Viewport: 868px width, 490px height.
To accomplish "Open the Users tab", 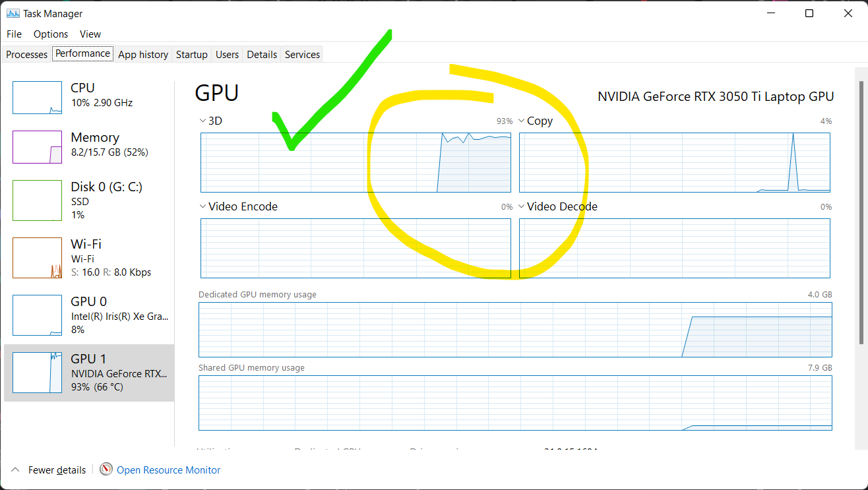I will [x=227, y=55].
